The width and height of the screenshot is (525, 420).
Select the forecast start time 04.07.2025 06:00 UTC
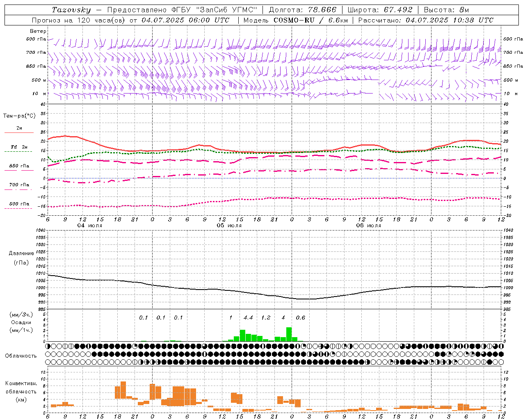pyautogui.click(x=186, y=20)
